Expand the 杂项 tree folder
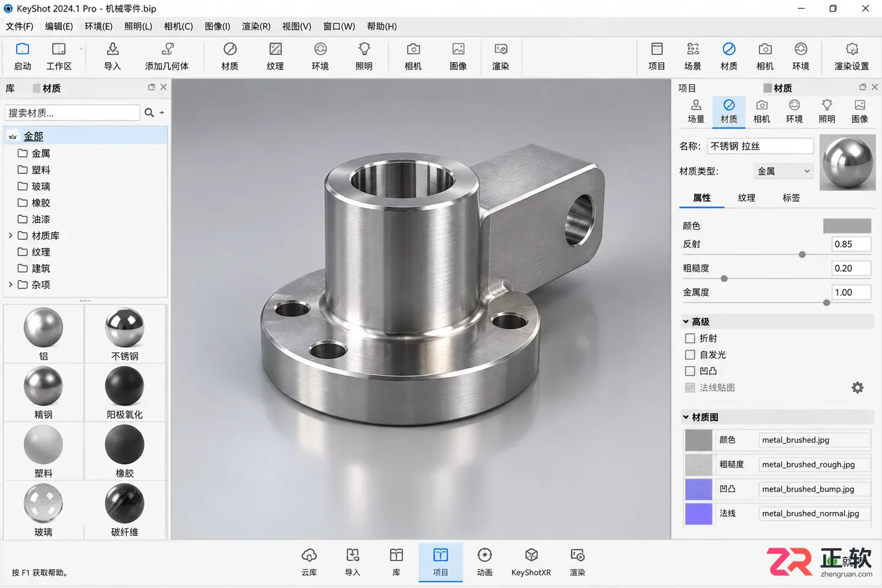 pyautogui.click(x=10, y=284)
